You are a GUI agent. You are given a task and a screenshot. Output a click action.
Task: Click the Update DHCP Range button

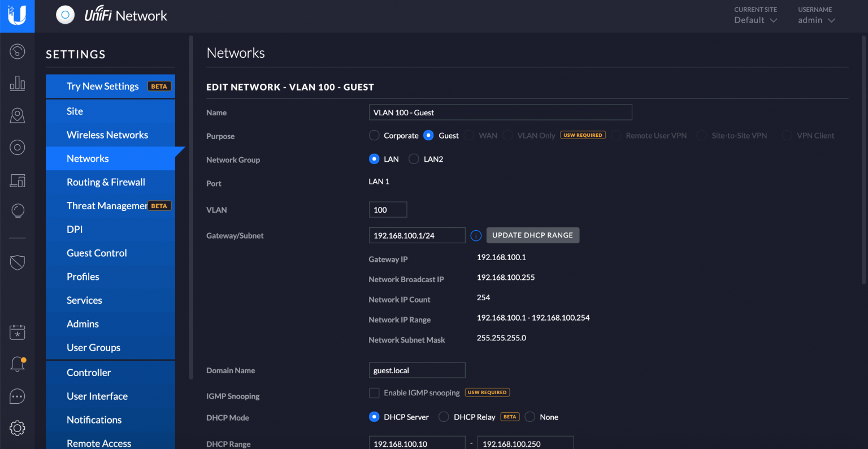532,235
